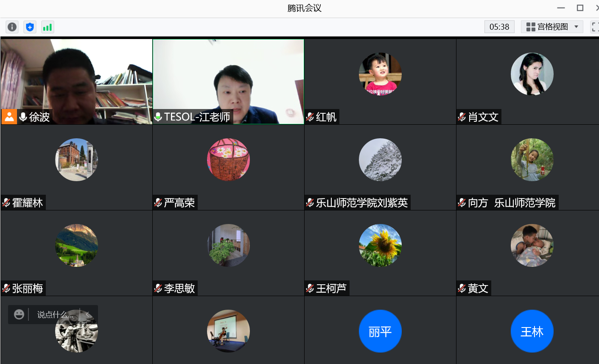Click the microphone icon next to 徐波
Screen dimensions: 599x364
(x=23, y=117)
